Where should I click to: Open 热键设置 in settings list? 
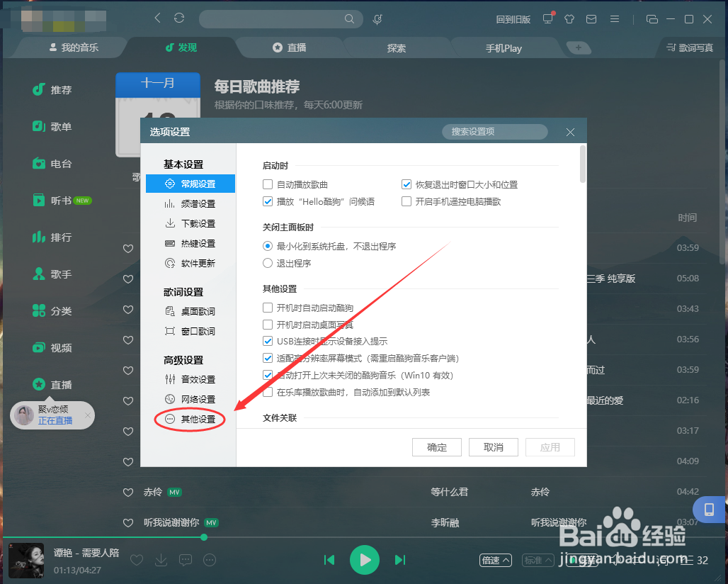(x=190, y=243)
